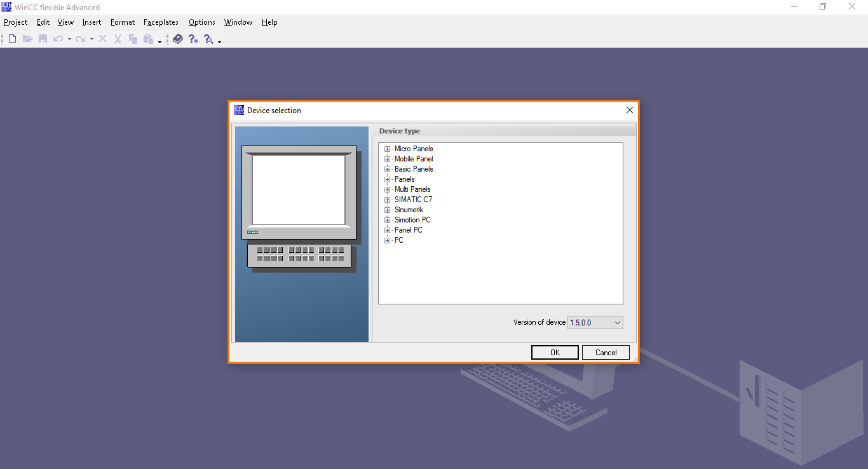Click the New project toolbar icon

[x=12, y=39]
